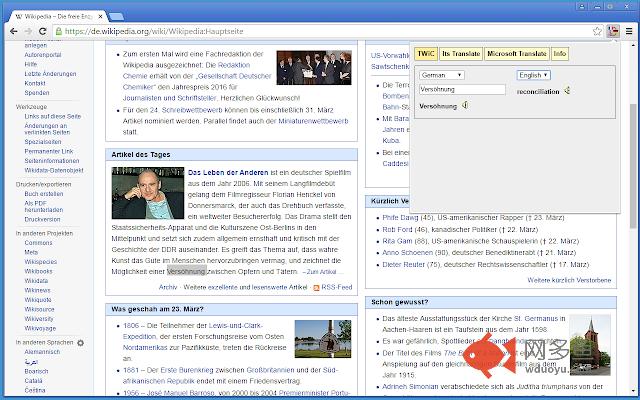Viewport: 640px width, 400px height.
Task: Expand the English target language dropdown
Action: point(534,75)
